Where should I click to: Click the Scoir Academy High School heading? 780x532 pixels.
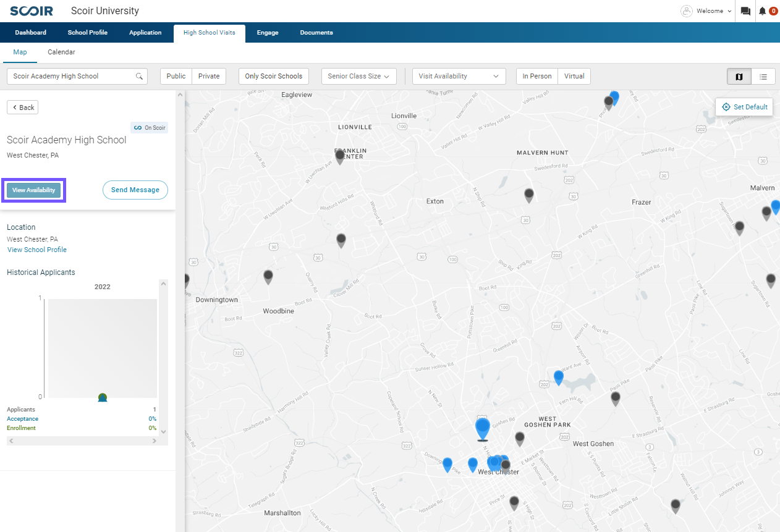click(67, 140)
